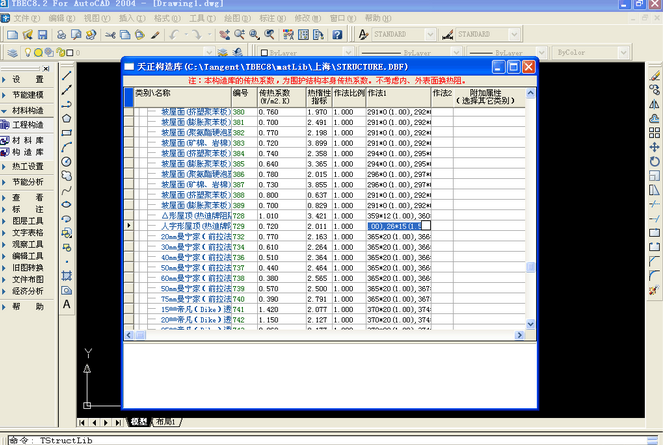This screenshot has width=664, height=445.
Task: Select row header for item 742
Action: click(x=129, y=320)
